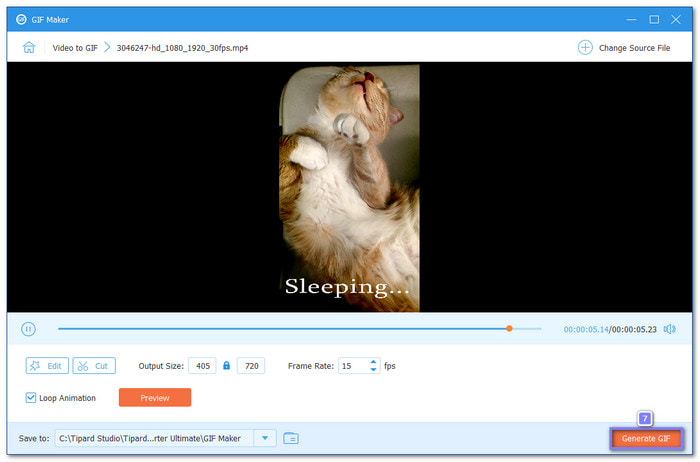Image resolution: width=700 pixels, height=462 pixels.
Task: Open the Cut tool
Action: tap(94, 366)
